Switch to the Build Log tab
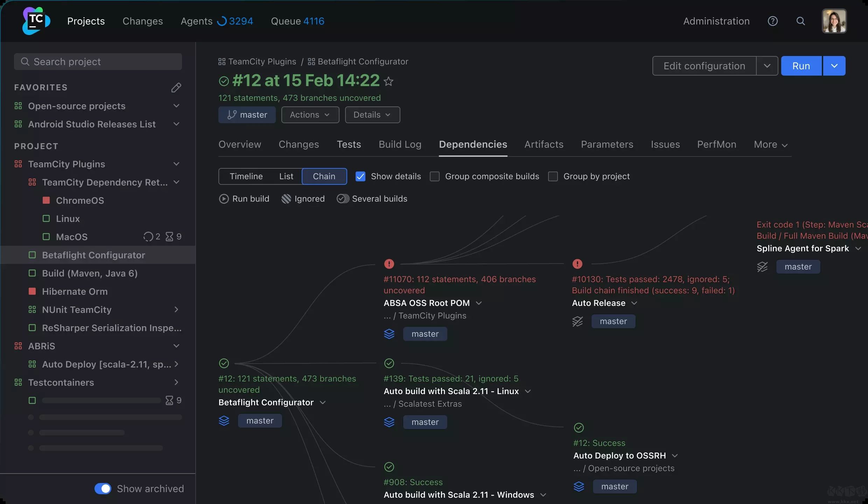Screen dimensions: 868x504 coord(400,144)
